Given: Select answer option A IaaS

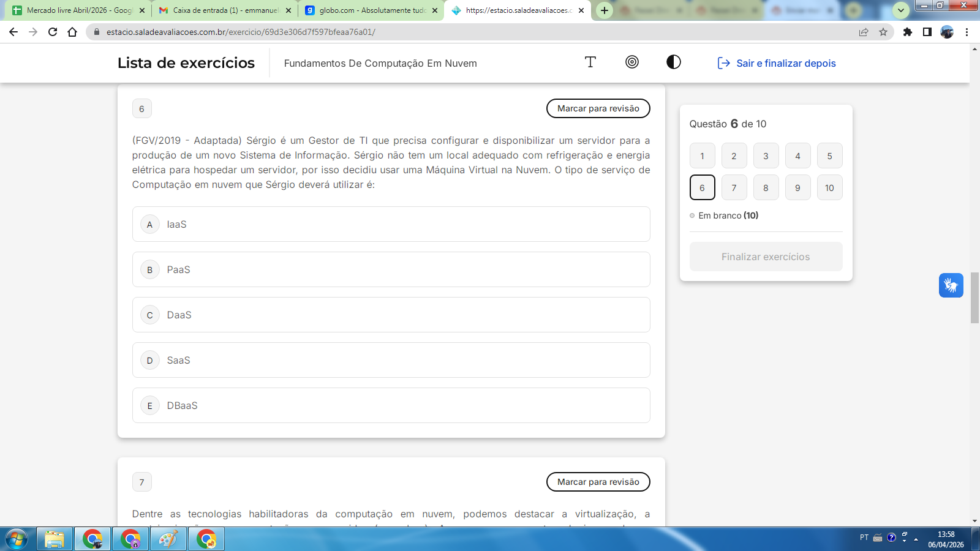Looking at the screenshot, I should pos(391,224).
